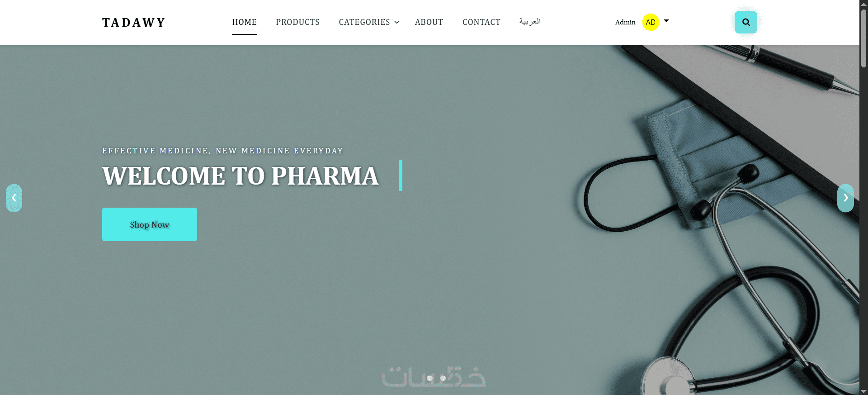
Task: Open the Products page
Action: (297, 22)
